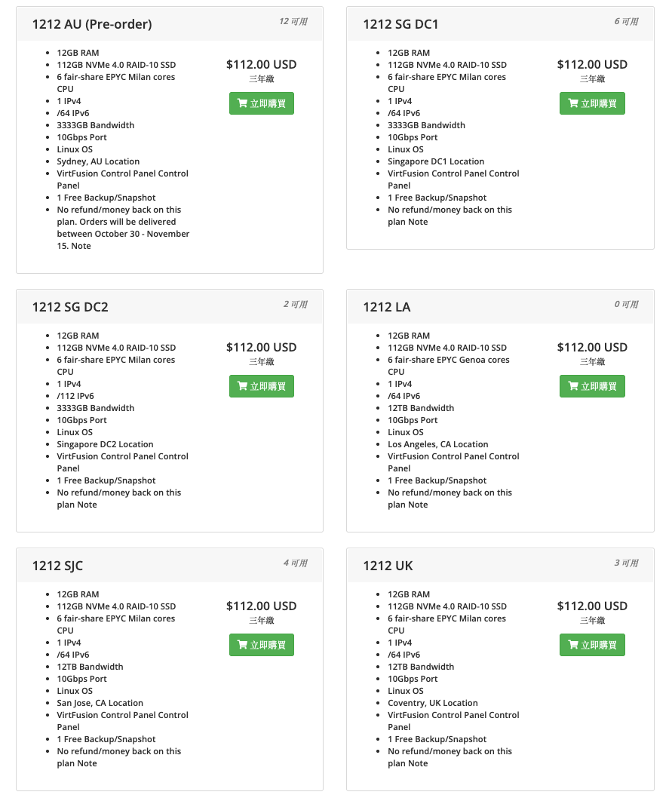Click the cart icon in the 1212 LA card

[x=573, y=387]
